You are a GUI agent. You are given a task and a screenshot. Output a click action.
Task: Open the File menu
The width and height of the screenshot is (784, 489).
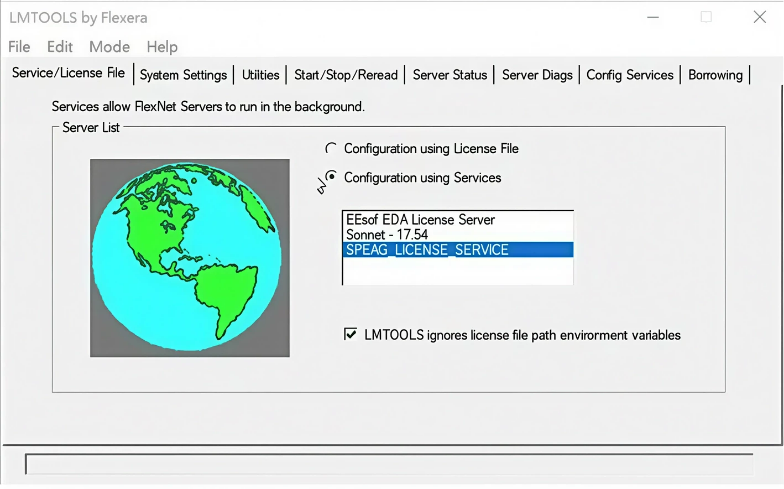[x=19, y=47]
